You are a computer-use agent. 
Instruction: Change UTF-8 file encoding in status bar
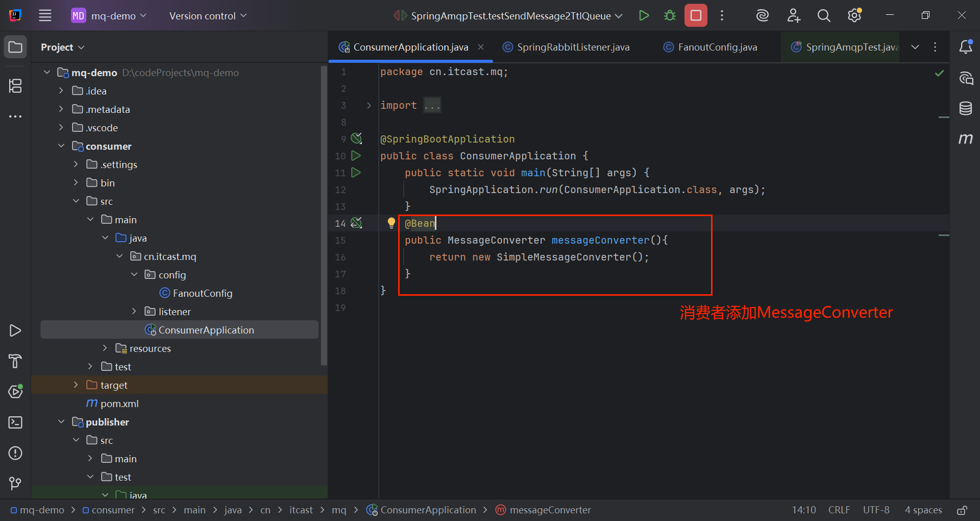(876, 510)
